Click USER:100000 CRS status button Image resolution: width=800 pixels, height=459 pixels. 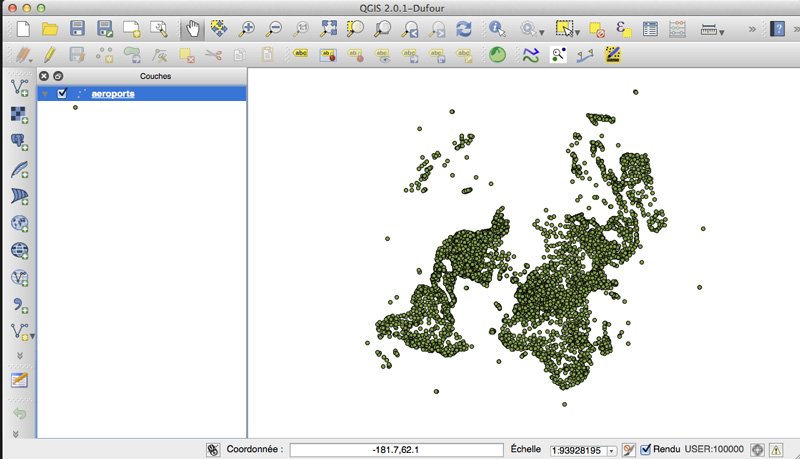pos(713,450)
